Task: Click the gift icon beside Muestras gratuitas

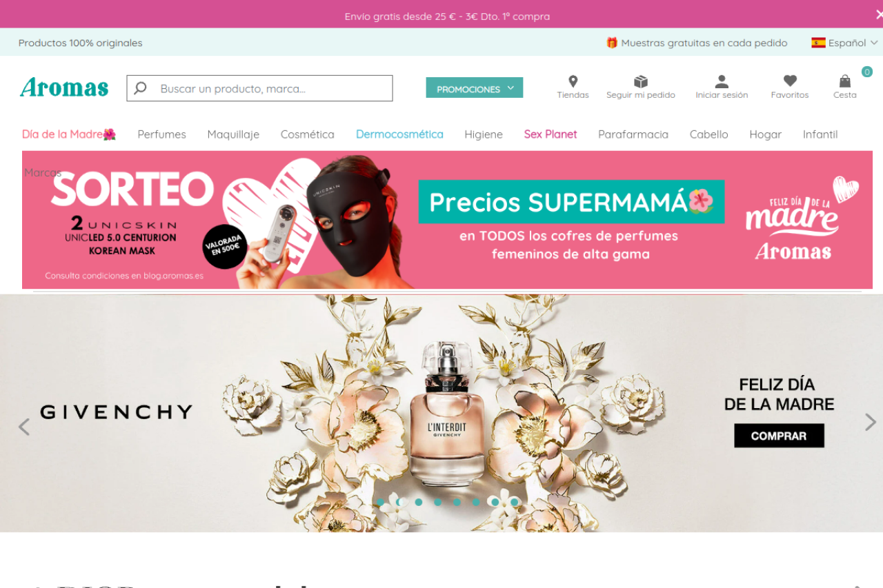Action: click(612, 43)
